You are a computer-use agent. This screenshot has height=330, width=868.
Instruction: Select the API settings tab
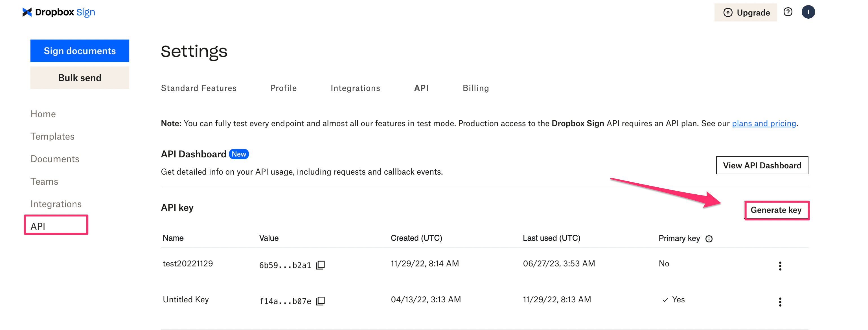pos(421,88)
